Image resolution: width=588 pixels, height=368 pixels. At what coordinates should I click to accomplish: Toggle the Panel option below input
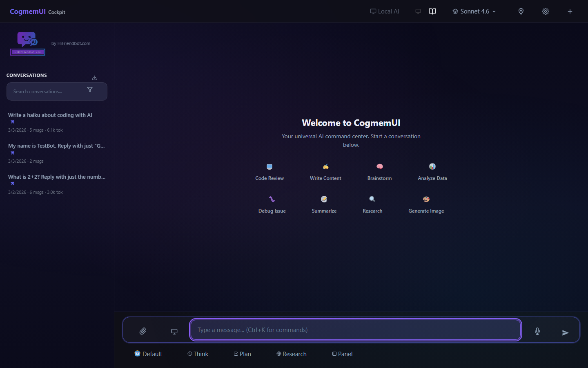[x=343, y=354]
